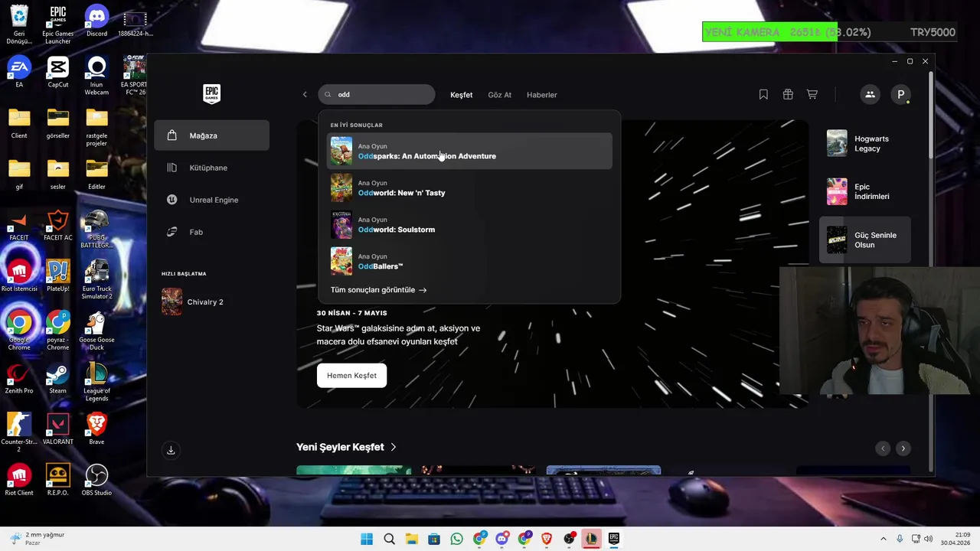
Task: Go back with the left arrow button
Action: click(305, 95)
